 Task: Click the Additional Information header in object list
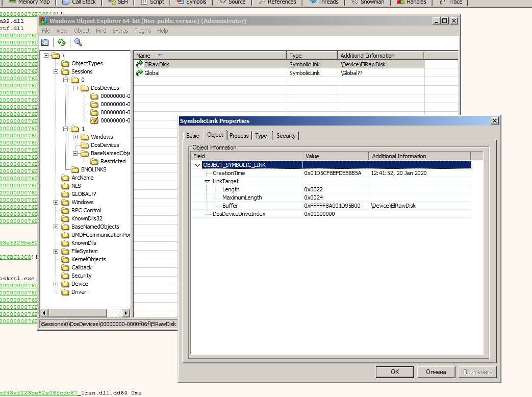[381, 56]
